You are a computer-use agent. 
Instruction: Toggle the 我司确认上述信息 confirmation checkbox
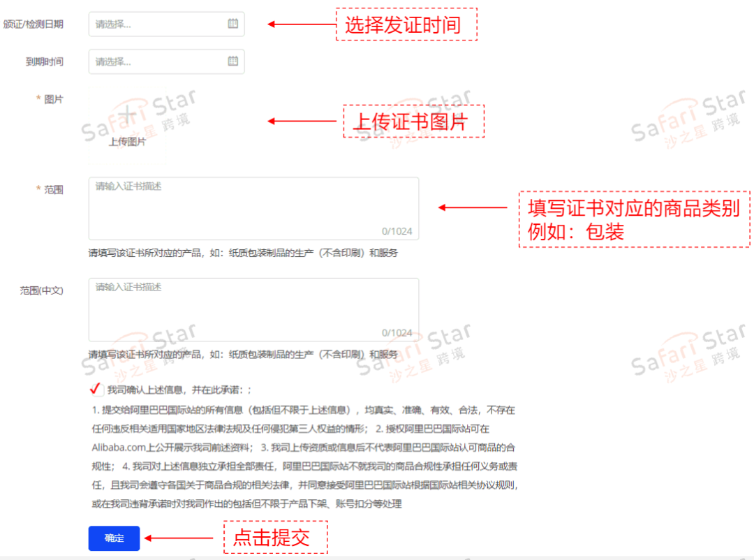point(95,390)
